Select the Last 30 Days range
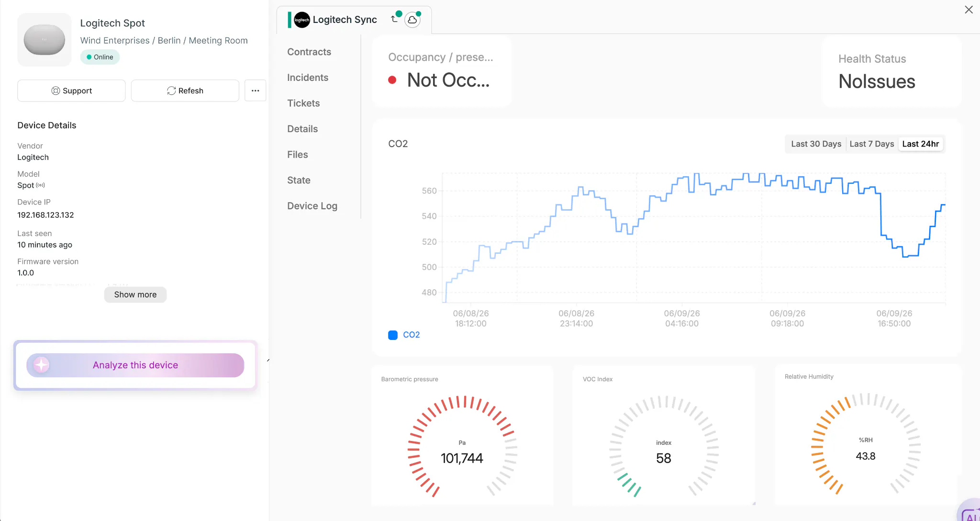 tap(816, 144)
